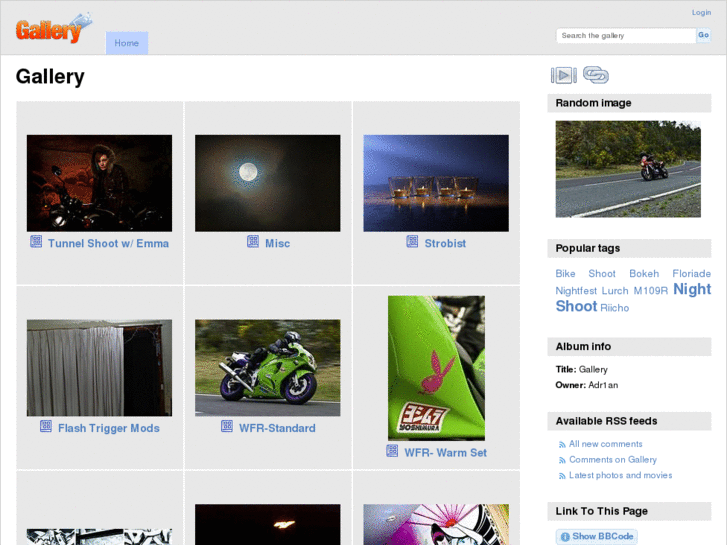Screen dimensions: 727x545
Task: Click album icon beside WFR- Warm Set
Action: [392, 451]
